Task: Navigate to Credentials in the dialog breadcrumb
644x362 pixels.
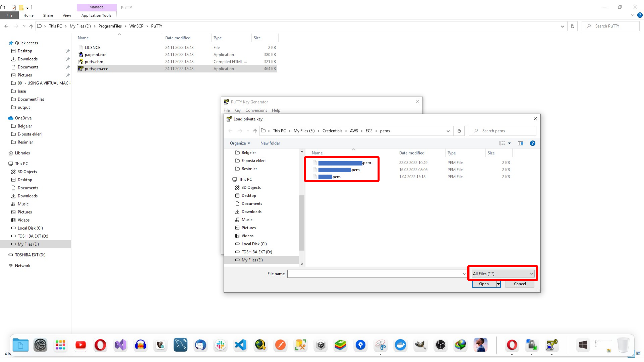Action: (x=332, y=131)
